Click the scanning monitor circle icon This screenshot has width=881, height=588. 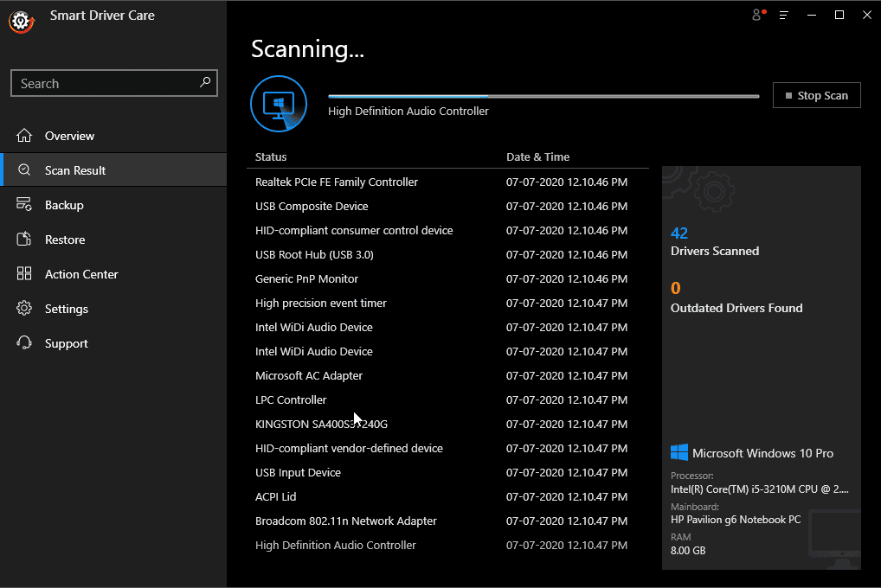pyautogui.click(x=279, y=104)
